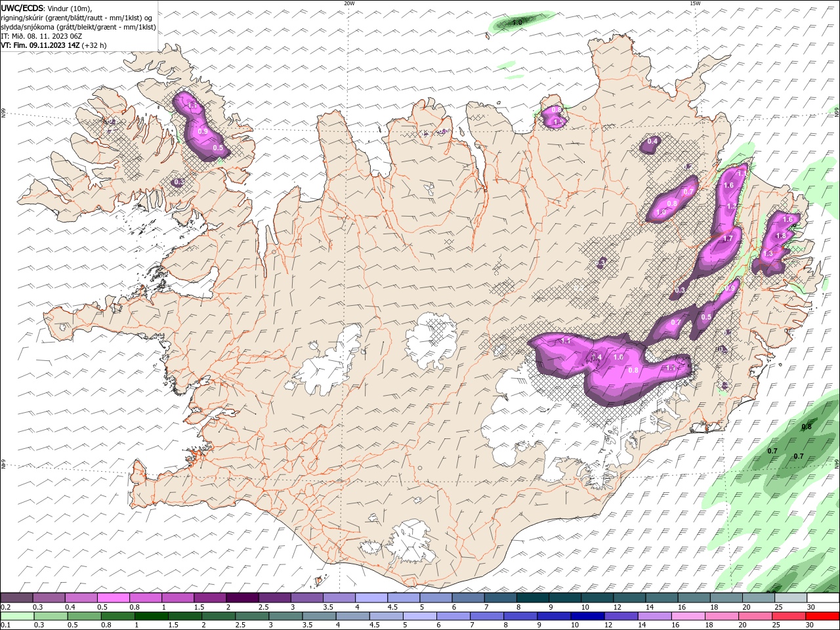This screenshot has width=840, height=630.
Task: Pick the light pink 16–18 swatch in bottom scale
Action: [687, 616]
